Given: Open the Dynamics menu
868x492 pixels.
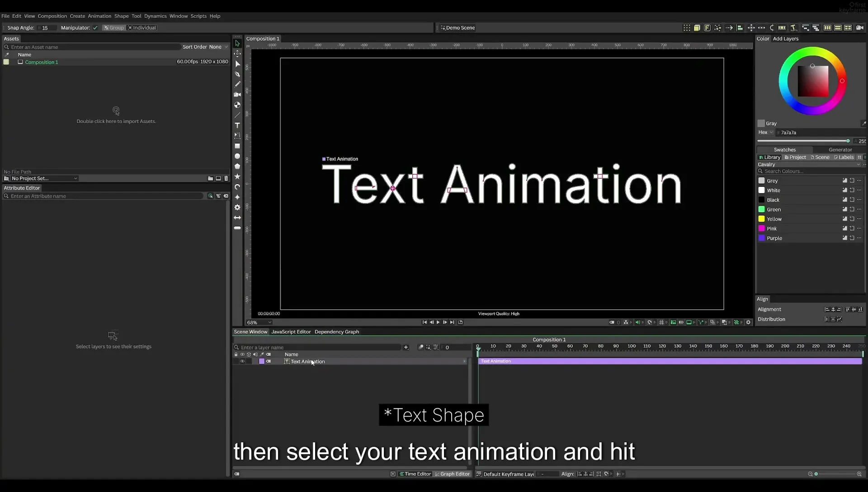Looking at the screenshot, I should click(155, 16).
